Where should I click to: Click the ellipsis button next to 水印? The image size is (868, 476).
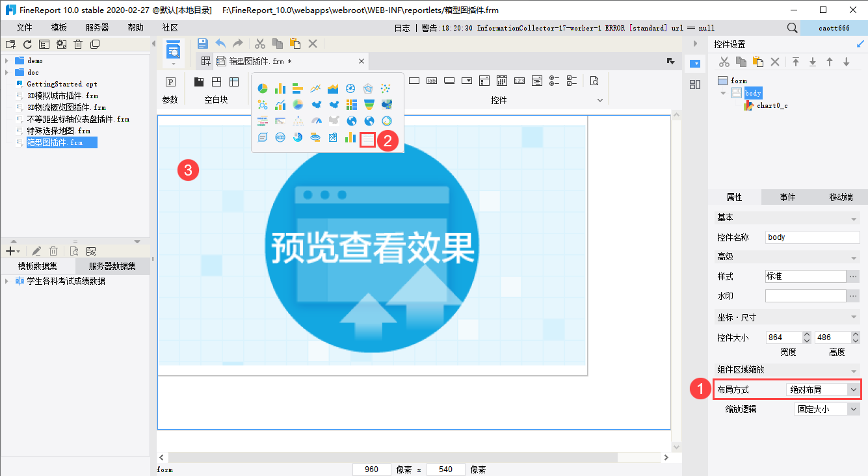[853, 296]
